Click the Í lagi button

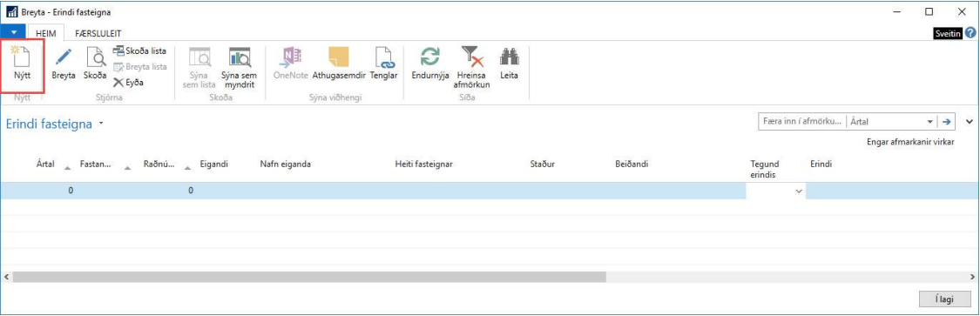(x=944, y=299)
